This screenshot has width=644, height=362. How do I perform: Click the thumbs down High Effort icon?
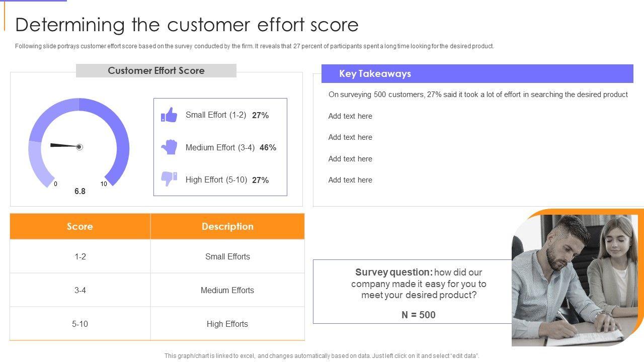[x=169, y=179]
